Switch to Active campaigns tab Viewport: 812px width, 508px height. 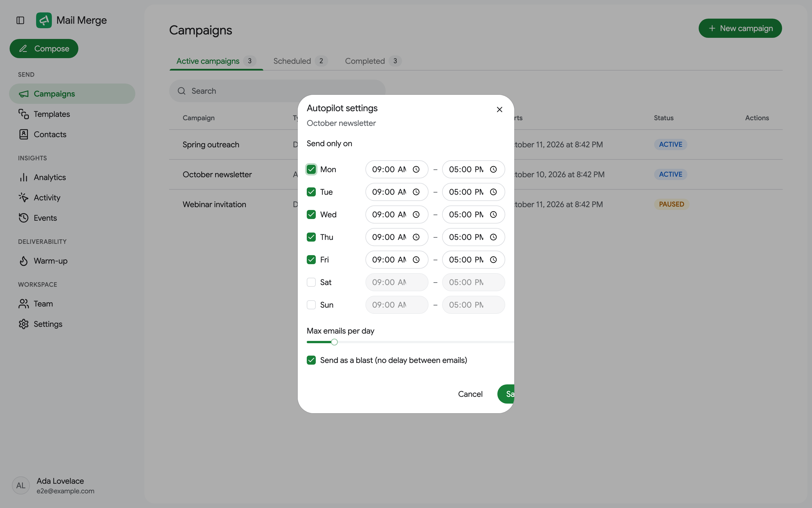tap(216, 61)
